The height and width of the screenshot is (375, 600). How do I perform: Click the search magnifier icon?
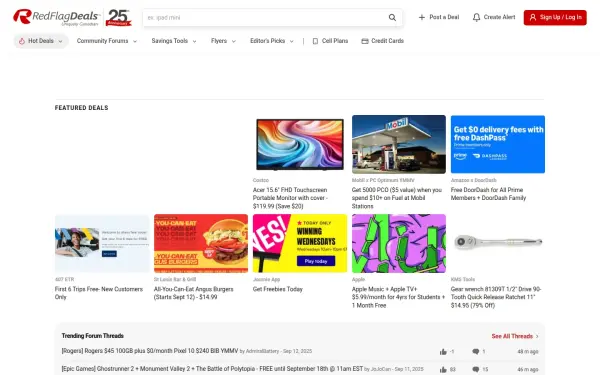[392, 18]
